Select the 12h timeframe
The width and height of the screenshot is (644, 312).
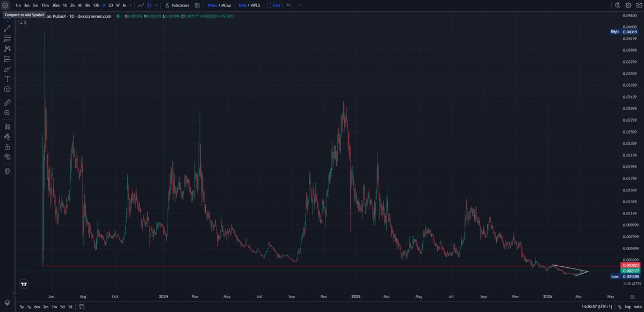[x=96, y=5]
